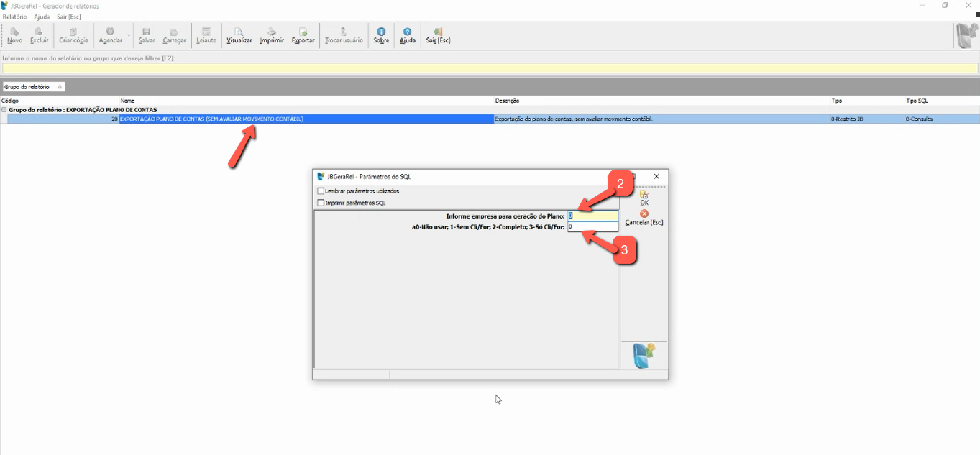Screen dimensions: 980x455
Task: Confirm parameters with the OK button
Action: [x=644, y=198]
